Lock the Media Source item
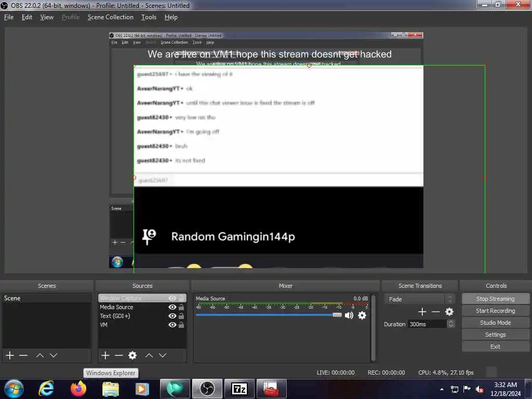The width and height of the screenshot is (532, 399). coord(181,307)
